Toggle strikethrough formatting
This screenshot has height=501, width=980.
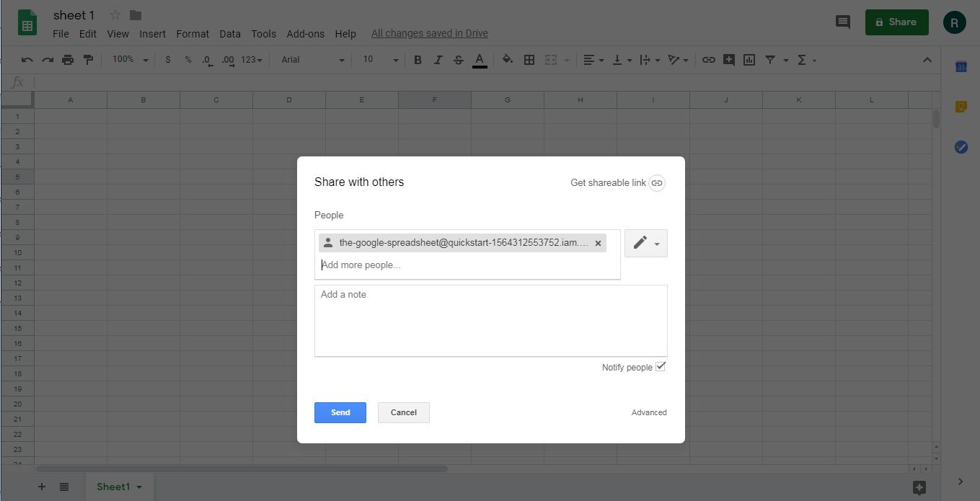point(458,60)
